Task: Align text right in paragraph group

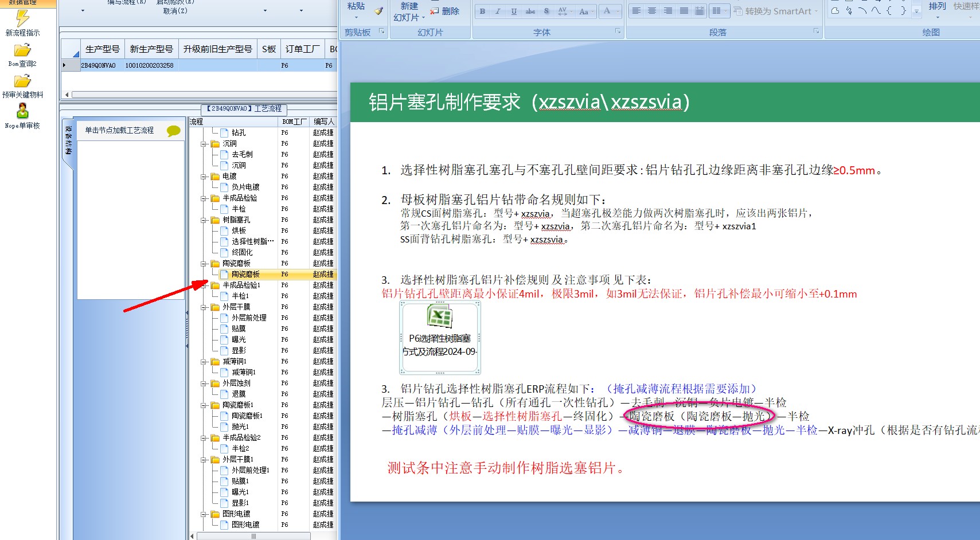Action: (668, 11)
